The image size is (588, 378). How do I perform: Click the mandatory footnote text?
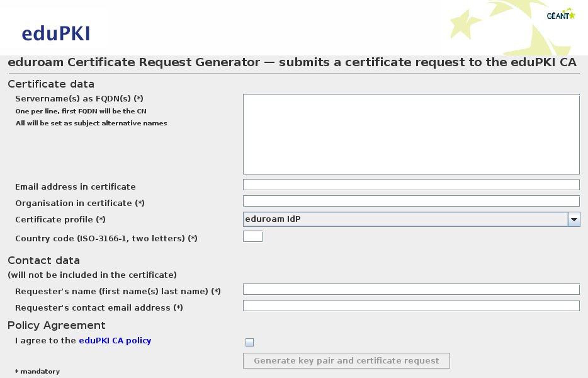click(38, 371)
